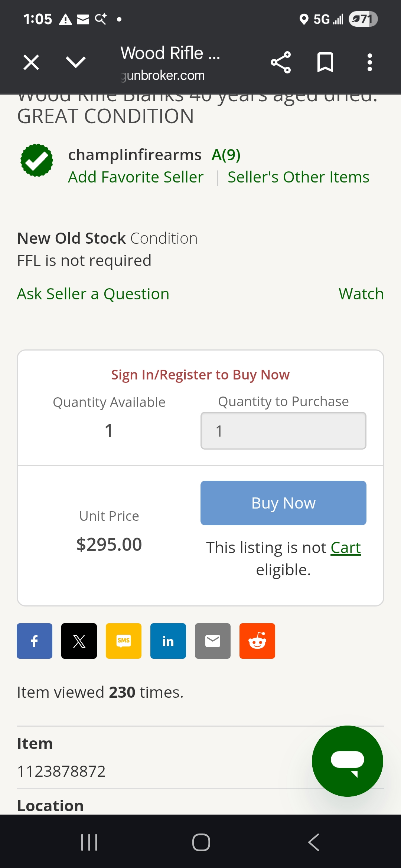Close the in-app browser tab

[31, 62]
